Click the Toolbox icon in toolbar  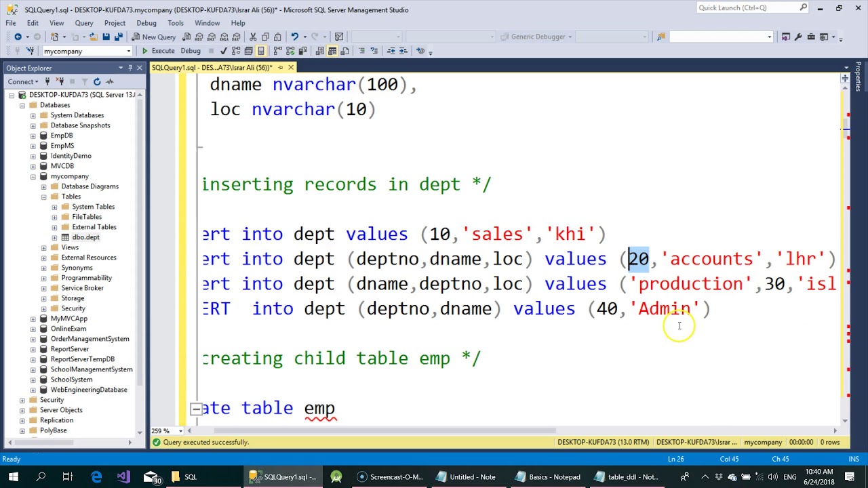click(x=811, y=37)
